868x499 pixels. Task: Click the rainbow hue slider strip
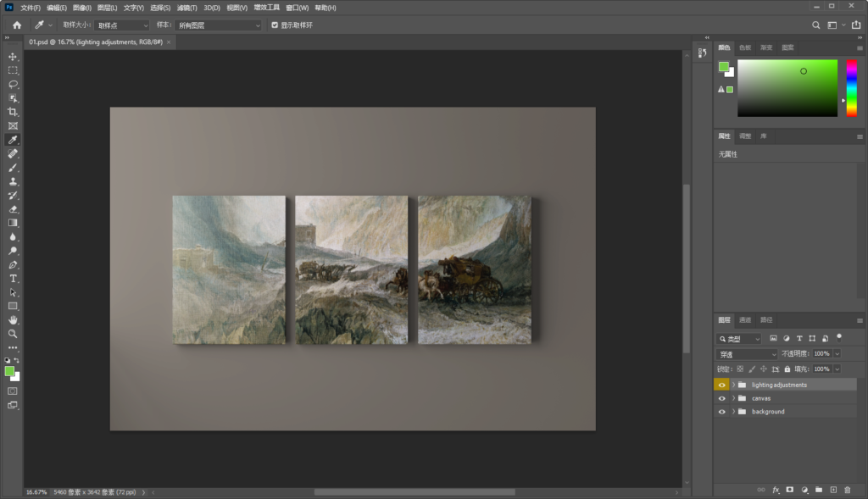click(x=851, y=88)
